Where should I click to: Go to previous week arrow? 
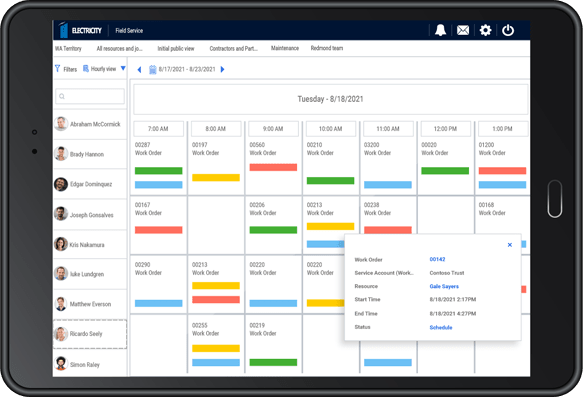coord(139,70)
